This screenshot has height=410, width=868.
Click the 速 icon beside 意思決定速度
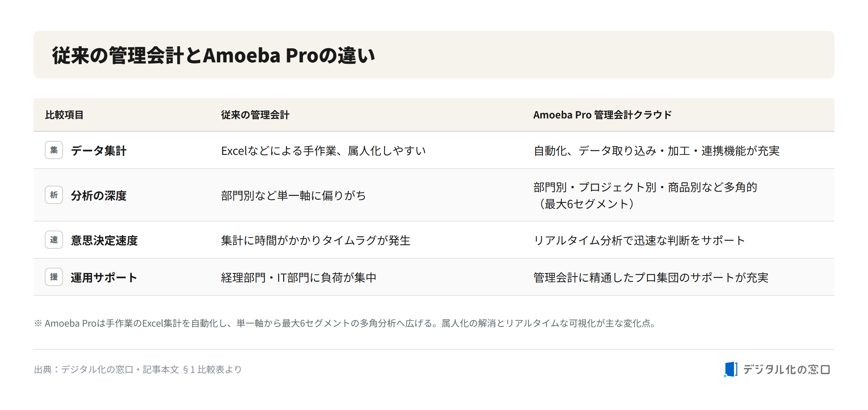pyautogui.click(x=54, y=240)
